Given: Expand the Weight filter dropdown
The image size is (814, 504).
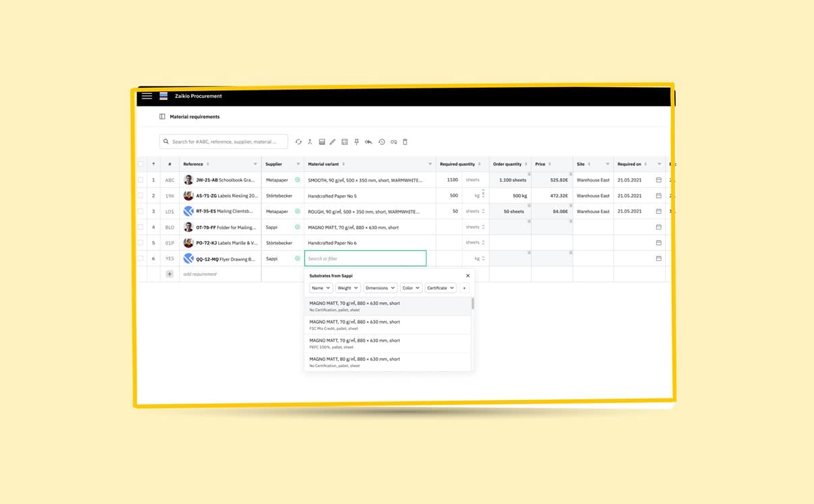Looking at the screenshot, I should [347, 288].
